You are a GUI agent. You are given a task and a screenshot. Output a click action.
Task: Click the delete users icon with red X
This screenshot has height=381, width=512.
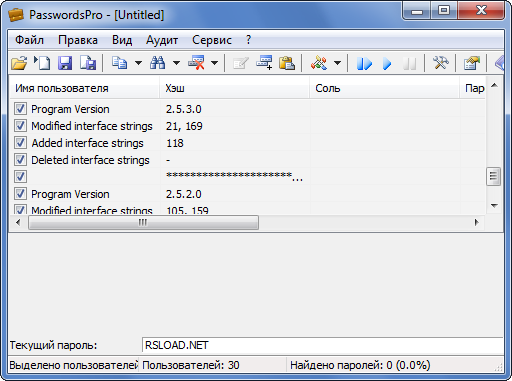pos(196,63)
